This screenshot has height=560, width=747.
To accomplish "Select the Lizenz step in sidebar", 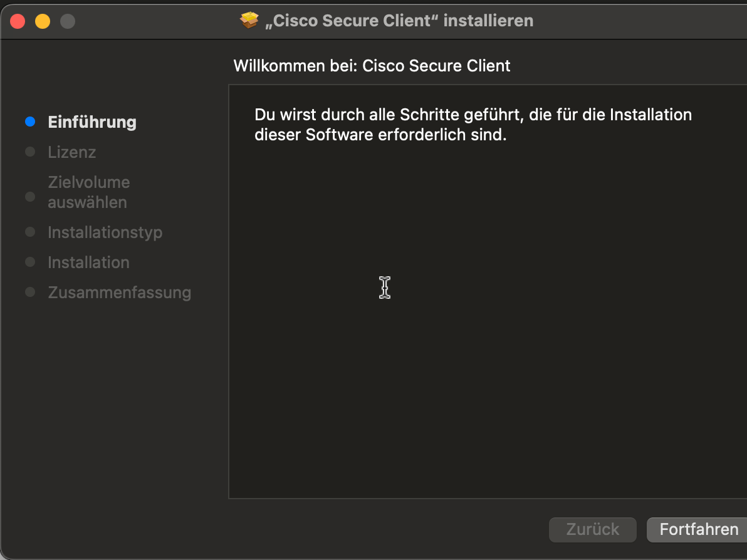I will pos(72,152).
